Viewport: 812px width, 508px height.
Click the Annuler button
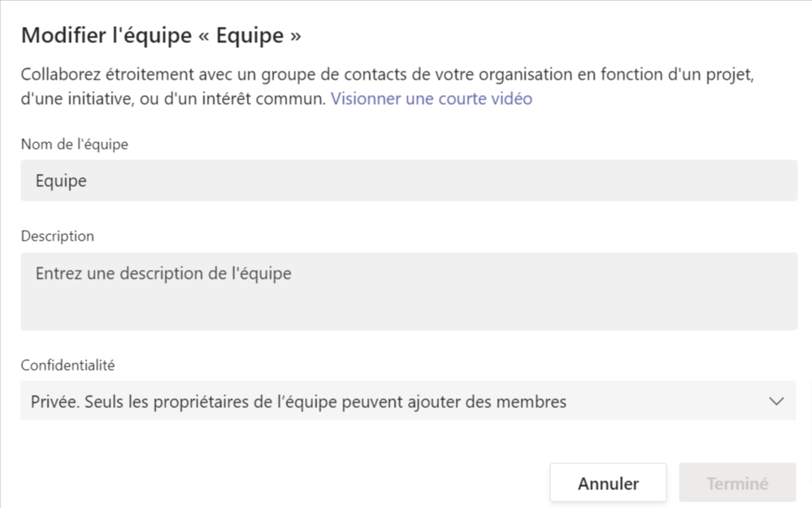pos(608,483)
